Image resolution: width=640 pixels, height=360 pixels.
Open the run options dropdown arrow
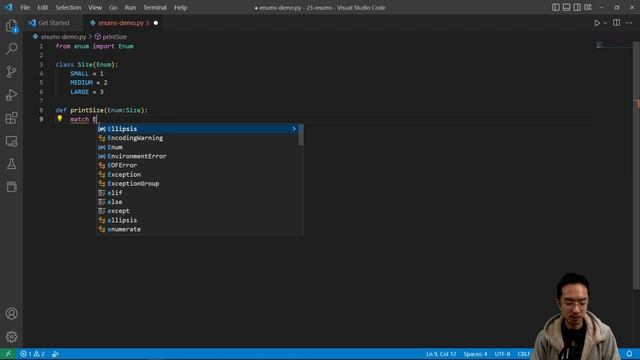coord(605,23)
